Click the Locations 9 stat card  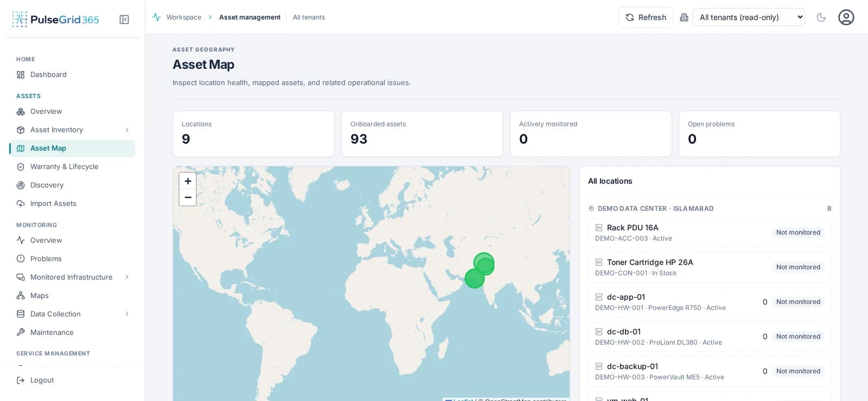(253, 134)
